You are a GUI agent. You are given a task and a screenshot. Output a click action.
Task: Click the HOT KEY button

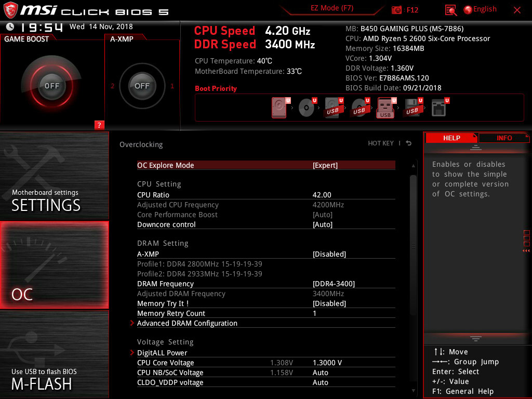coord(381,143)
